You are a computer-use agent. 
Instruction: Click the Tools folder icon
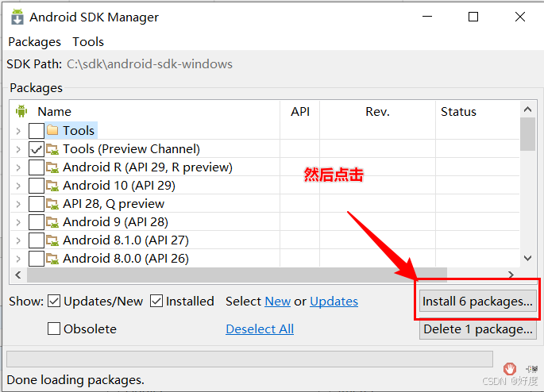52,130
